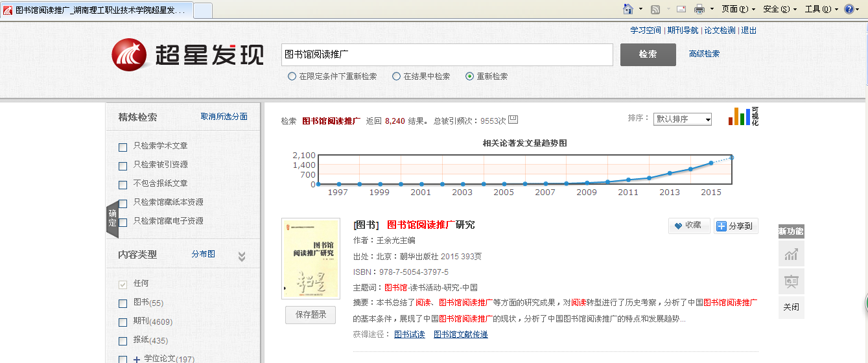Click the 2015 data point on trend chart

tap(711, 163)
